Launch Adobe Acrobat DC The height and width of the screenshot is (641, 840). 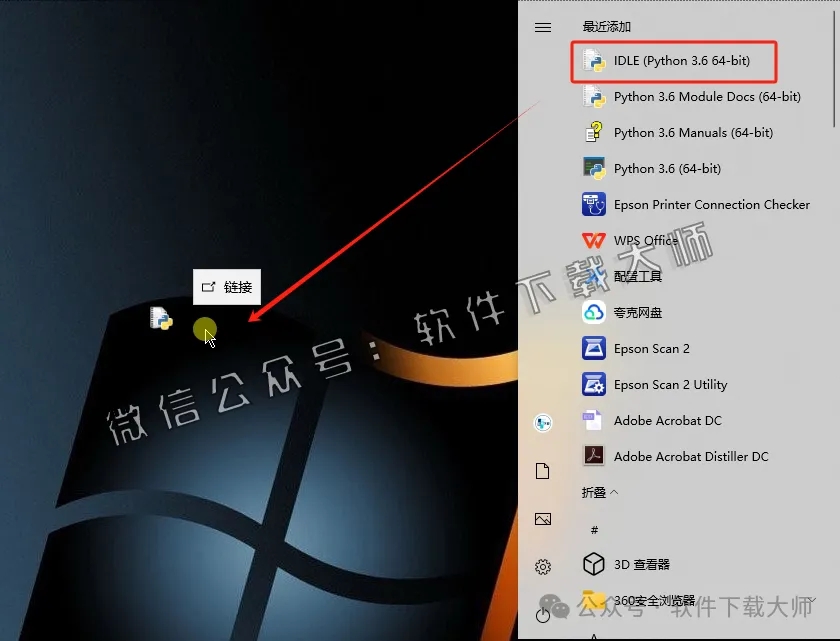pyautogui.click(x=667, y=420)
